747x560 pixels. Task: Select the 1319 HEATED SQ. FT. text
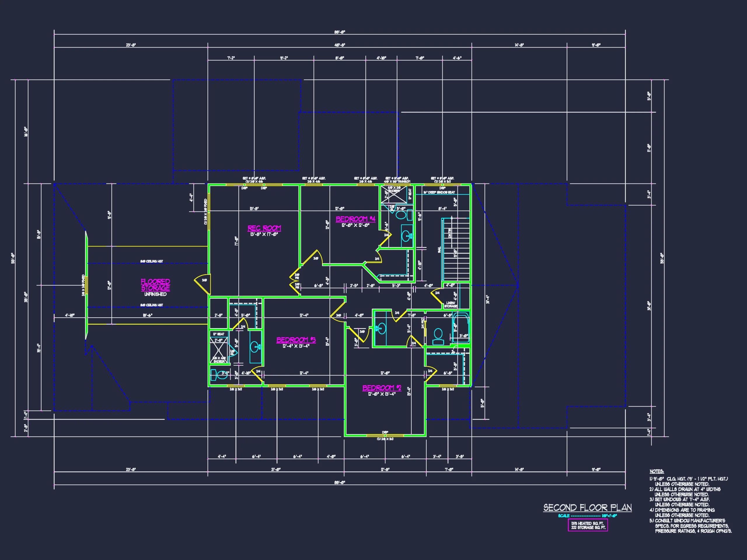tap(587, 523)
